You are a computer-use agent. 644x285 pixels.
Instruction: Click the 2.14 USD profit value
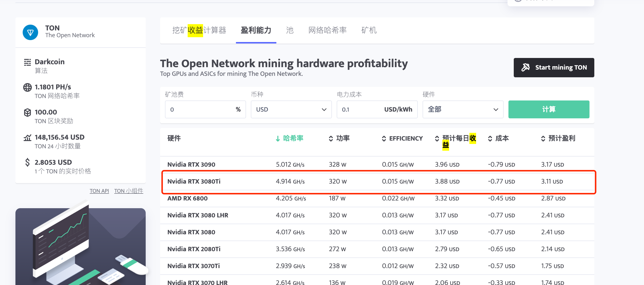pos(553,249)
